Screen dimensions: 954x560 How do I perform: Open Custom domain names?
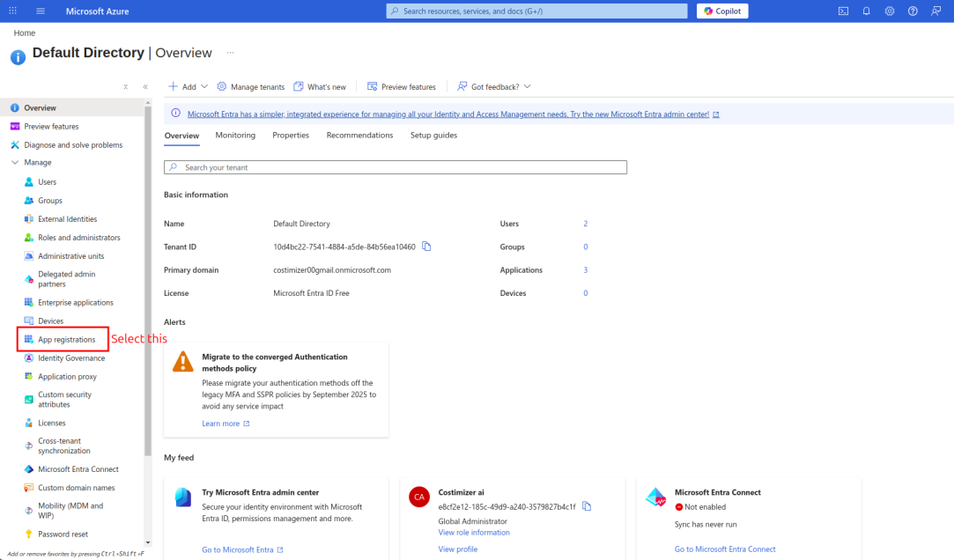(x=76, y=488)
